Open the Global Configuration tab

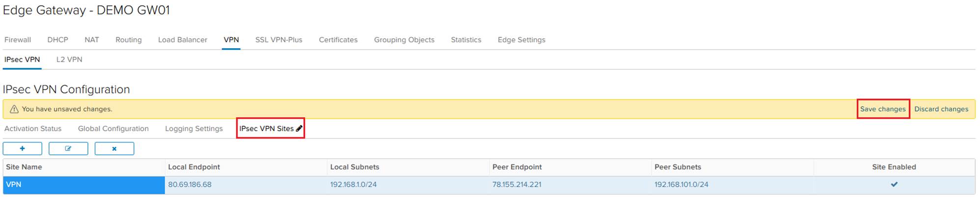click(x=113, y=129)
